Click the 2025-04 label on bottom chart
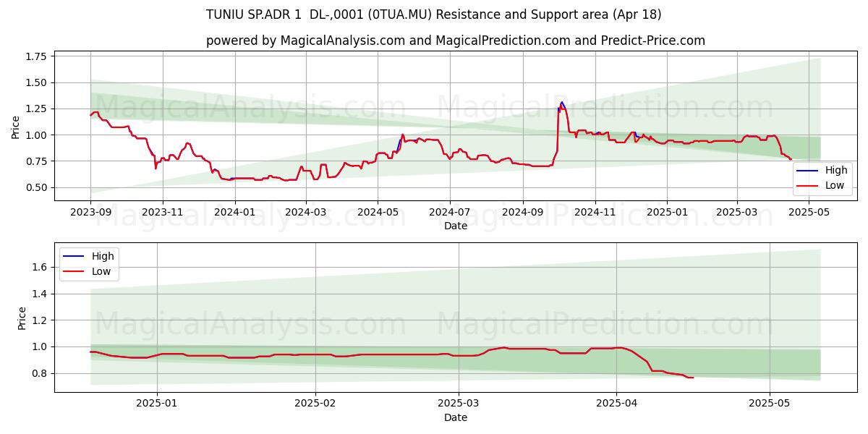 click(x=616, y=404)
